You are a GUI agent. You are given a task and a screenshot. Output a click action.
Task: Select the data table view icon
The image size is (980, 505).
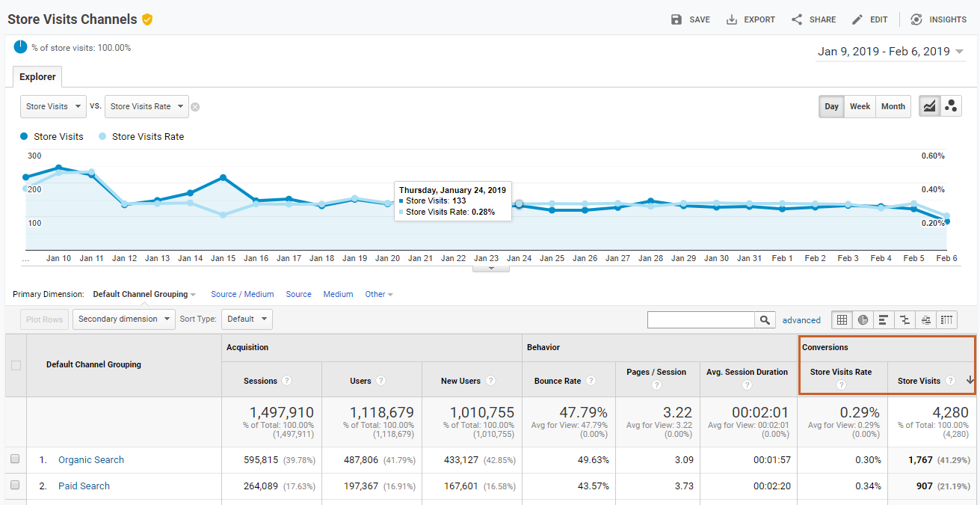(x=842, y=319)
